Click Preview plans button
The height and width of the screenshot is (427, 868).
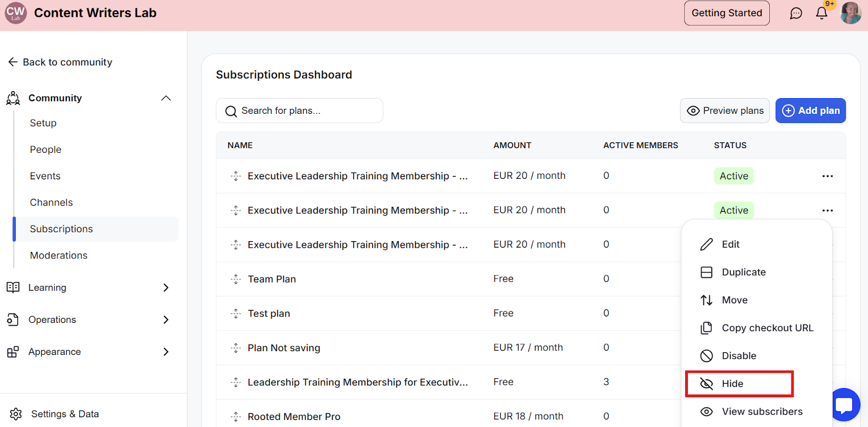725,111
